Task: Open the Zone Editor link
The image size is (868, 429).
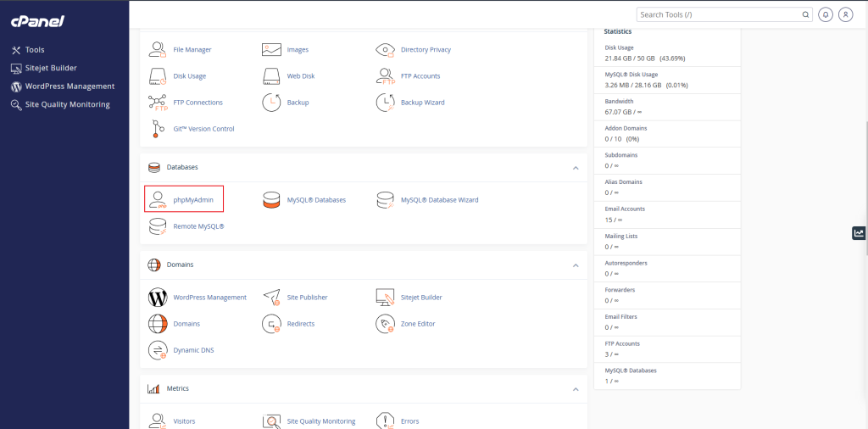Action: click(x=418, y=324)
